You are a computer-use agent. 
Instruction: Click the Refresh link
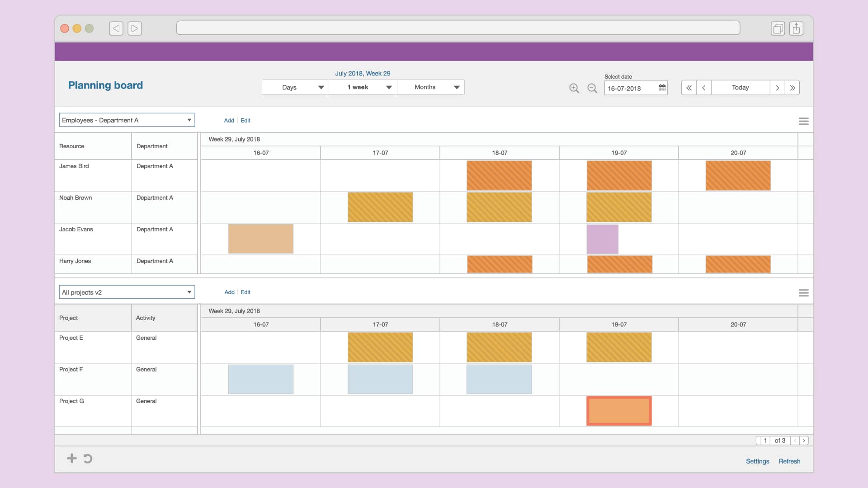coord(789,461)
